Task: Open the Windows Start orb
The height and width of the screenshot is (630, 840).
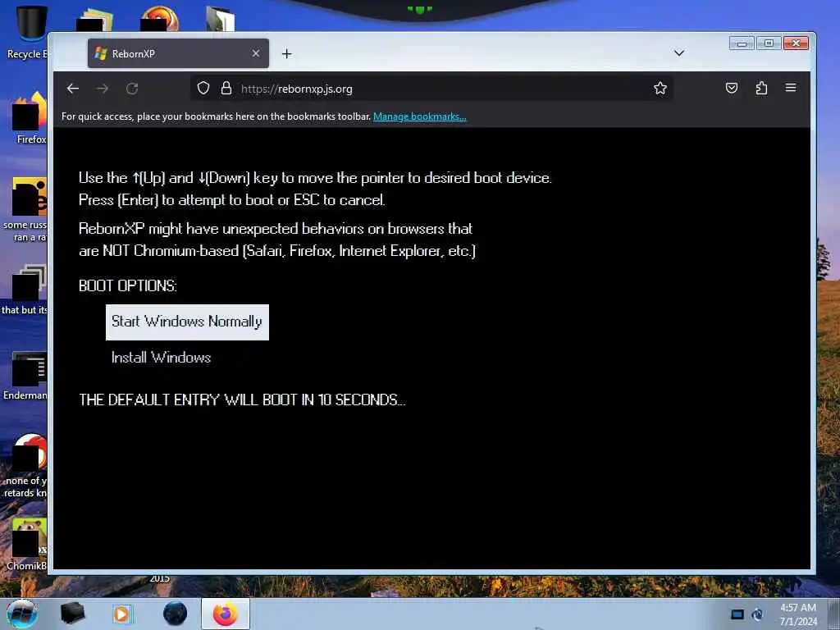Action: point(21,614)
